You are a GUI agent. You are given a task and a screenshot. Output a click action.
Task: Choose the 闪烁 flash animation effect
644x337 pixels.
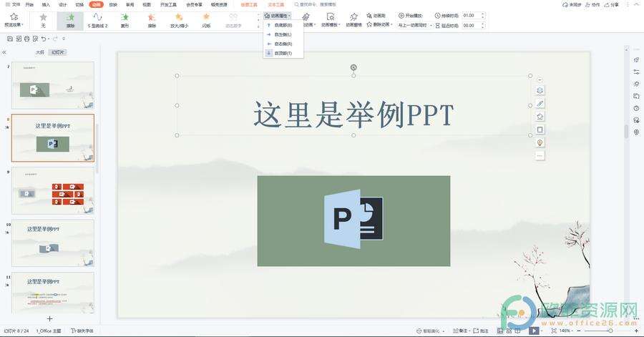pyautogui.click(x=206, y=20)
